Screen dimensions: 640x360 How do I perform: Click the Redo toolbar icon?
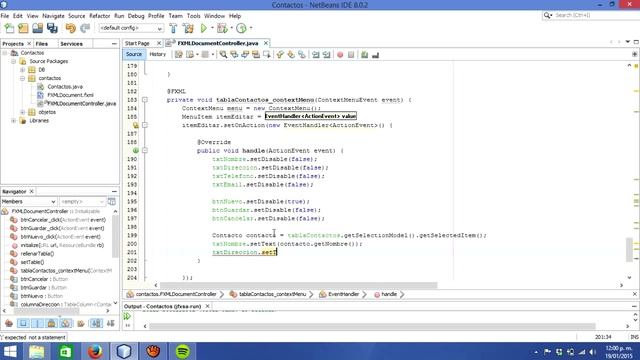coord(85,28)
